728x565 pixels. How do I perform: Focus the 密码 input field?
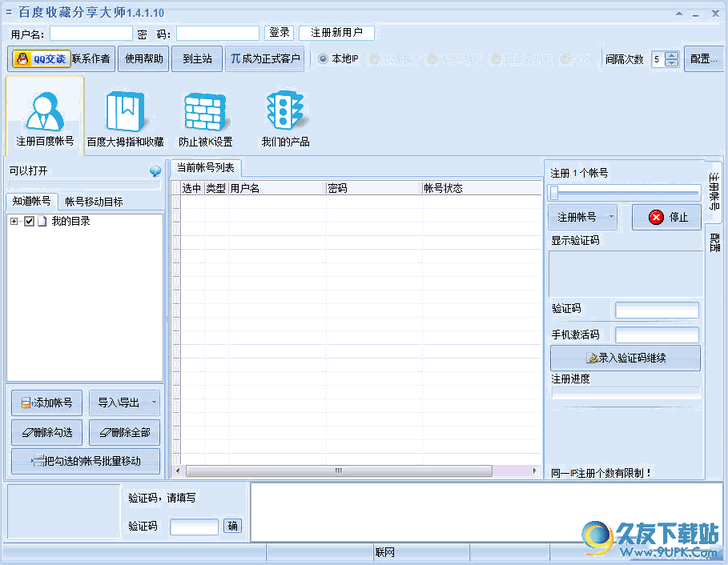[218, 34]
